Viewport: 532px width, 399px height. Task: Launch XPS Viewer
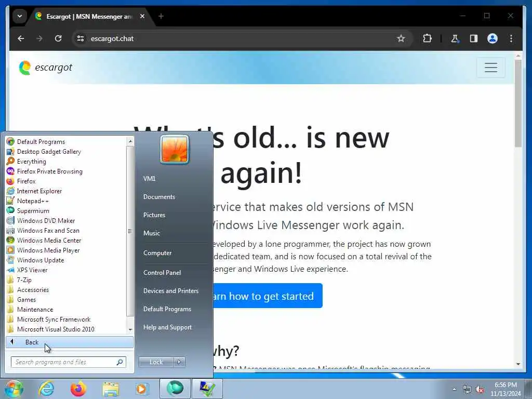32,270
